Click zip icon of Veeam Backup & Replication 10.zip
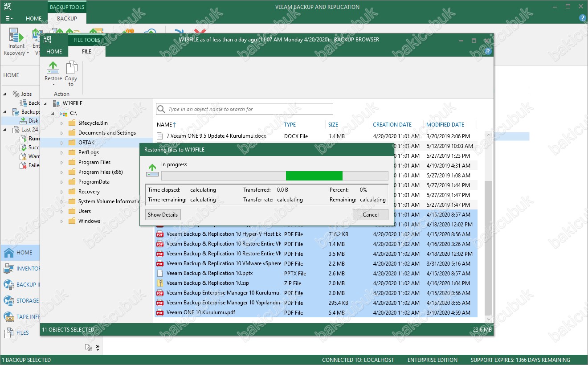This screenshot has height=365, width=588. point(160,283)
